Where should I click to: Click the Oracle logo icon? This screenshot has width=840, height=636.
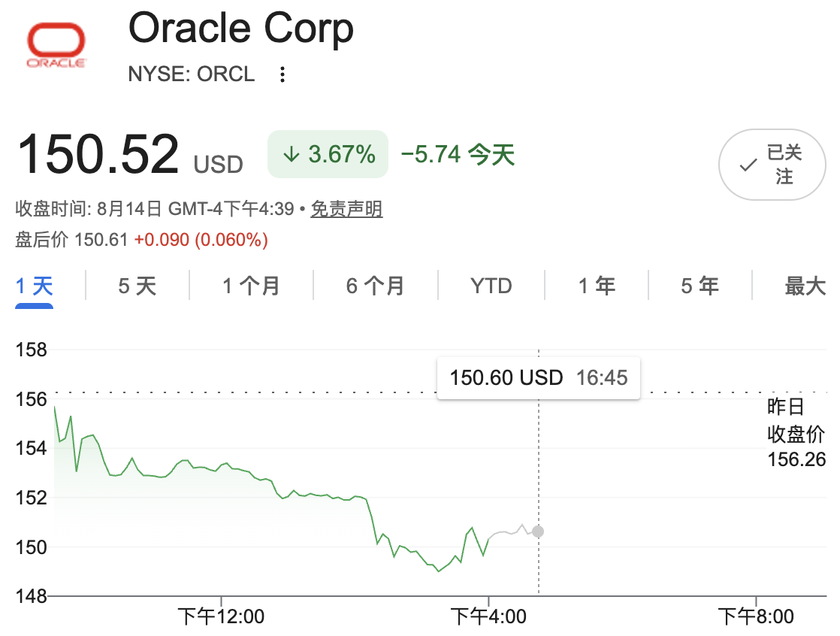(56, 45)
